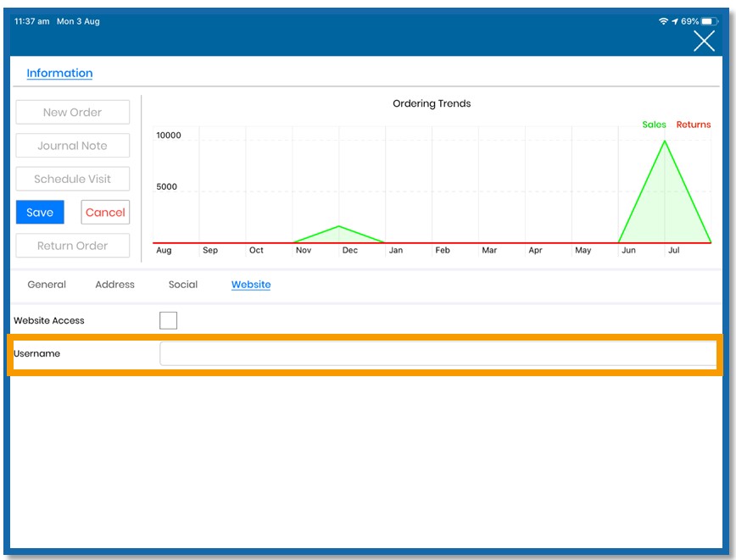
Task: Click the May month label on chart
Action: click(x=583, y=250)
